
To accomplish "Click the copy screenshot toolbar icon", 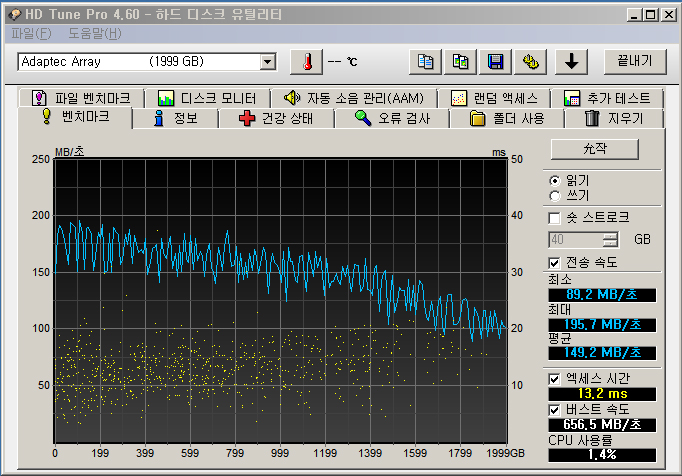I will click(x=461, y=62).
